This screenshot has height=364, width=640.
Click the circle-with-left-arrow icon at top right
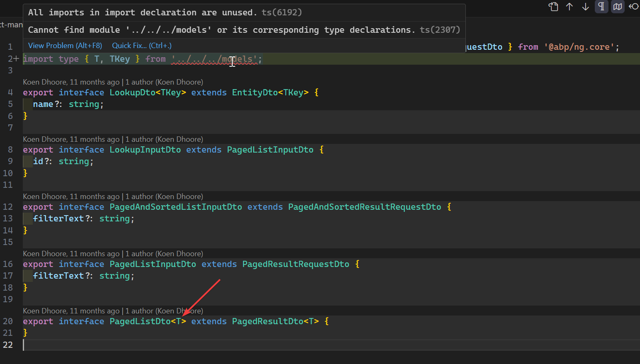633,7
